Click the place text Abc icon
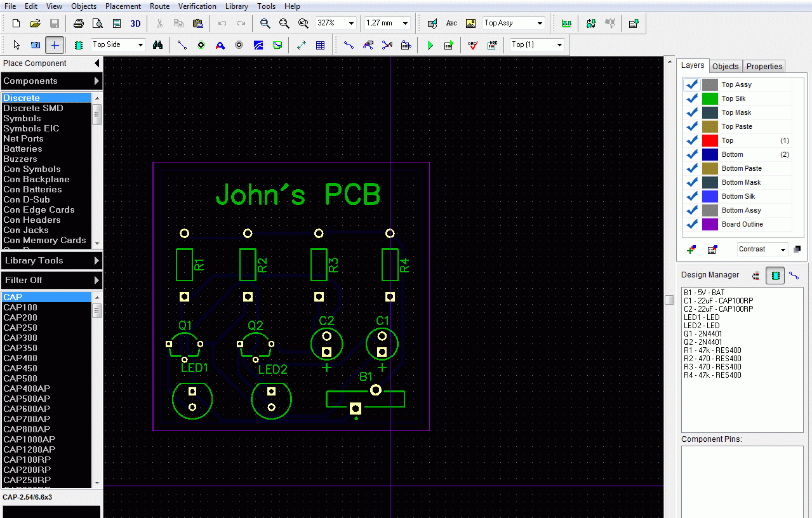This screenshot has width=812, height=518. pyautogui.click(x=451, y=23)
